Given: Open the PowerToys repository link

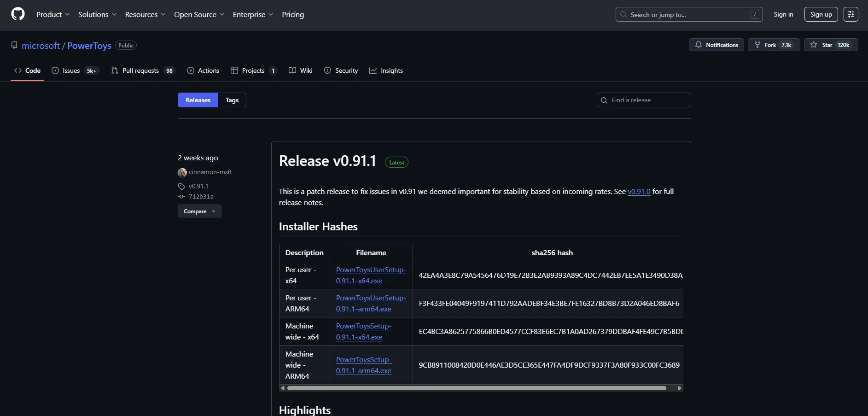Looking at the screenshot, I should point(89,46).
